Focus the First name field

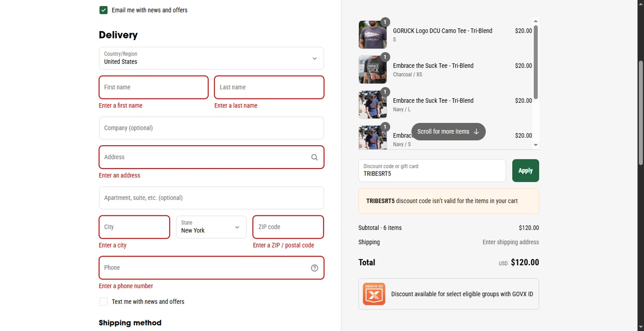(154, 87)
